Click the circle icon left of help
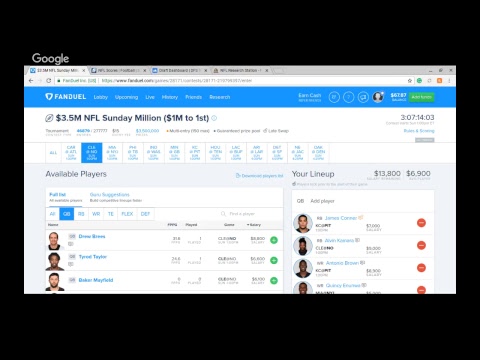Viewport: 480px width, 360px height. (334, 97)
